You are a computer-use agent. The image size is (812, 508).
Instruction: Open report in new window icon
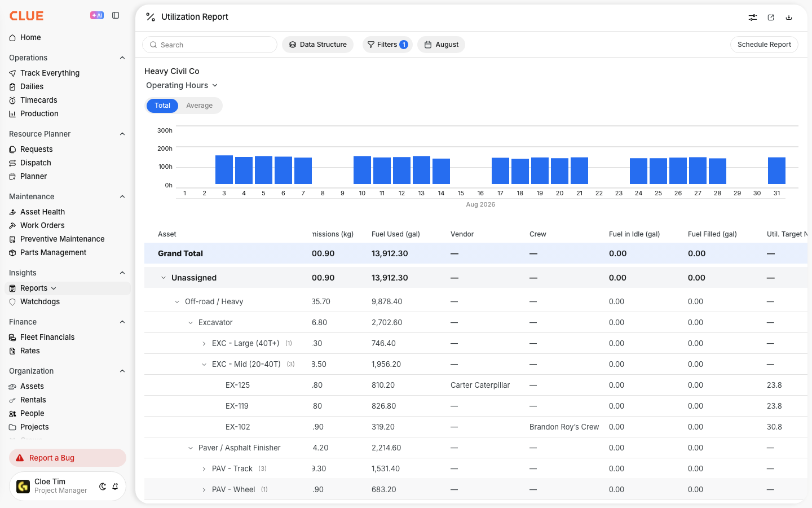tap(771, 17)
